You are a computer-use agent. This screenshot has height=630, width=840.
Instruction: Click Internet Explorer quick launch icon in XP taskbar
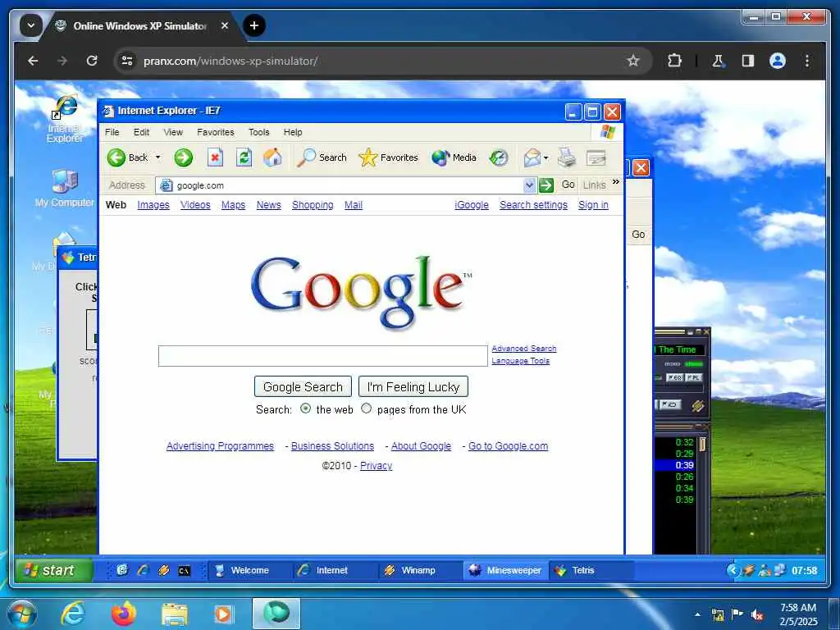click(x=143, y=570)
